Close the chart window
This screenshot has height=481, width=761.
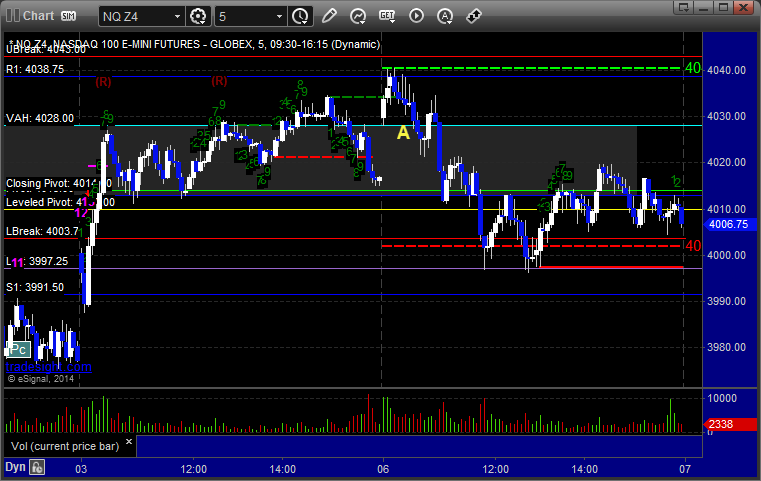tap(743, 7)
